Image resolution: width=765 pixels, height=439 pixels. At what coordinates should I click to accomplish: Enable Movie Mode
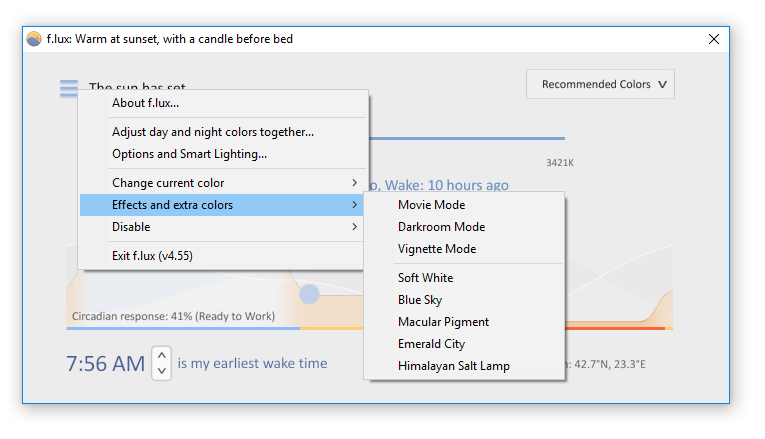pyautogui.click(x=464, y=205)
